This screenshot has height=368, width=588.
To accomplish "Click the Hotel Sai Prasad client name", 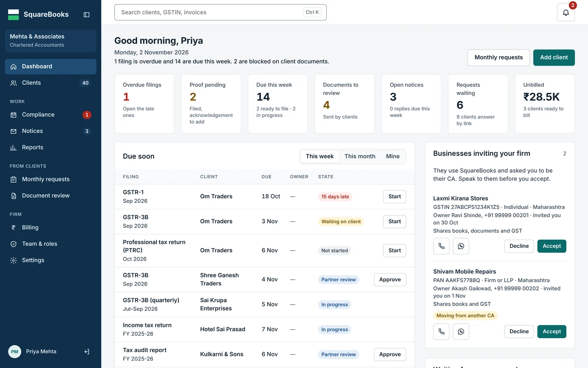I will [x=223, y=330].
